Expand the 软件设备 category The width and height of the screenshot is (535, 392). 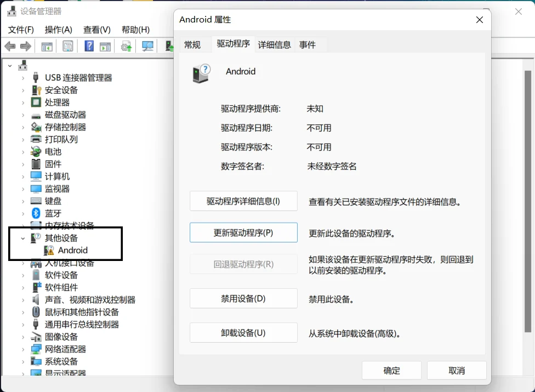pos(23,275)
